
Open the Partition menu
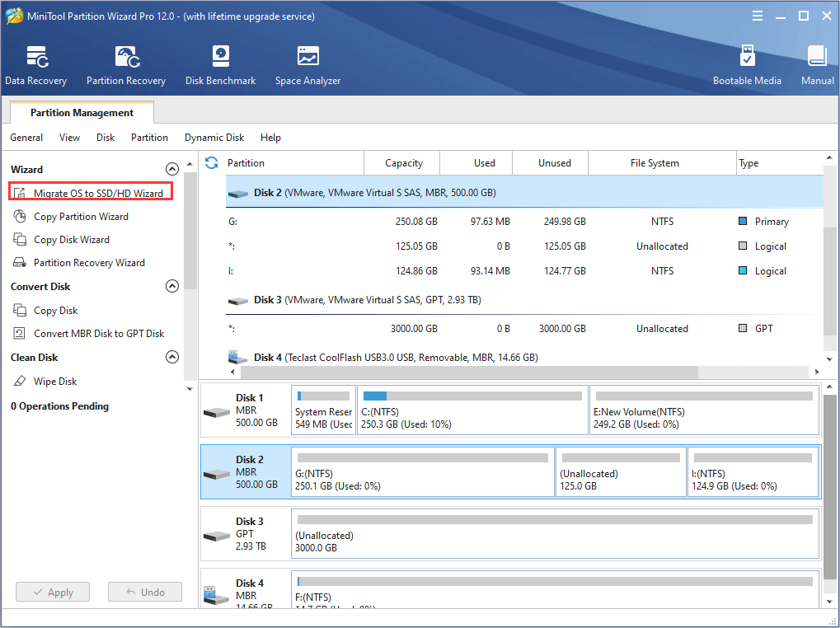[149, 138]
